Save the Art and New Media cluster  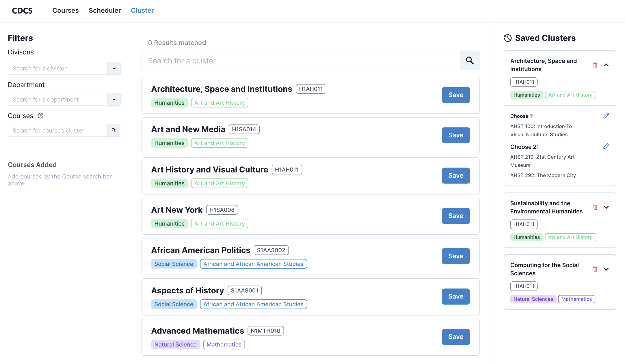(456, 135)
